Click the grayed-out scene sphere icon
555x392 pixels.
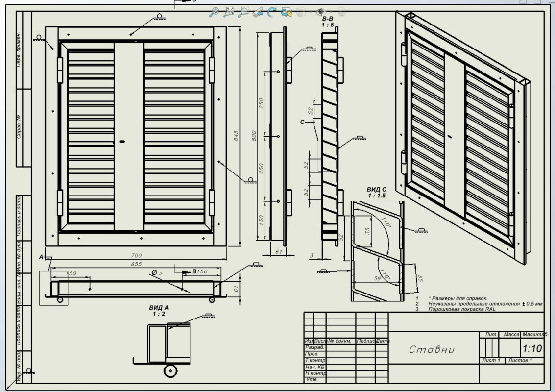341,12
